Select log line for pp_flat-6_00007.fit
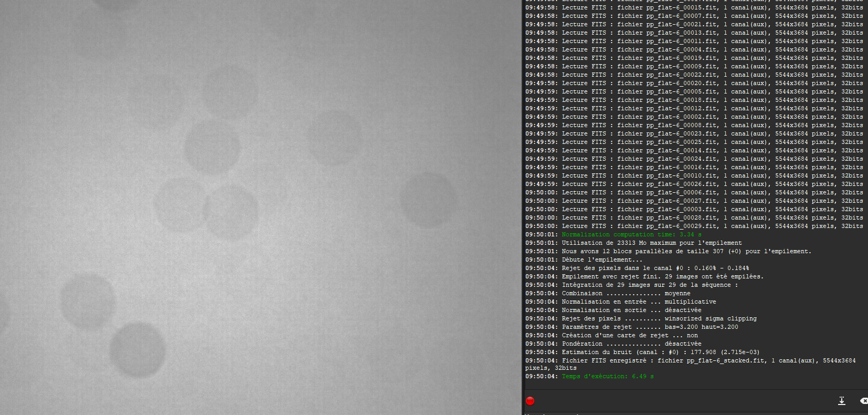Image resolution: width=868 pixels, height=415 pixels. click(x=694, y=16)
